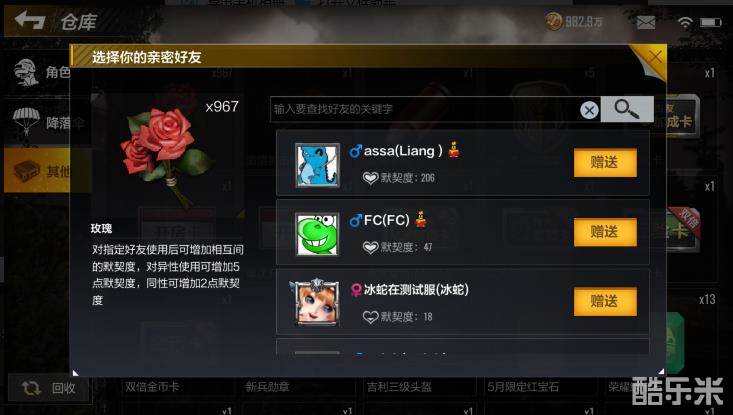Open the mail envelope icon
Image resolution: width=733 pixels, height=415 pixels.
tap(646, 22)
